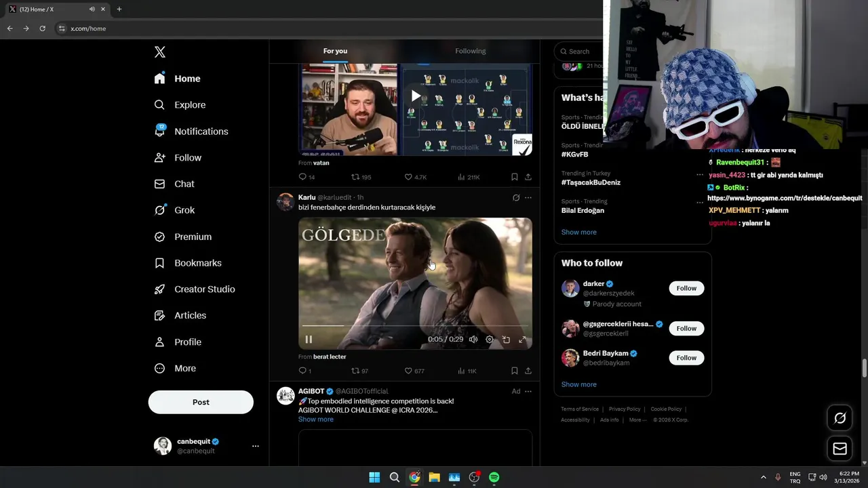Screen dimensions: 868x488
Task: Share the Karlu post
Action: [x=528, y=371]
